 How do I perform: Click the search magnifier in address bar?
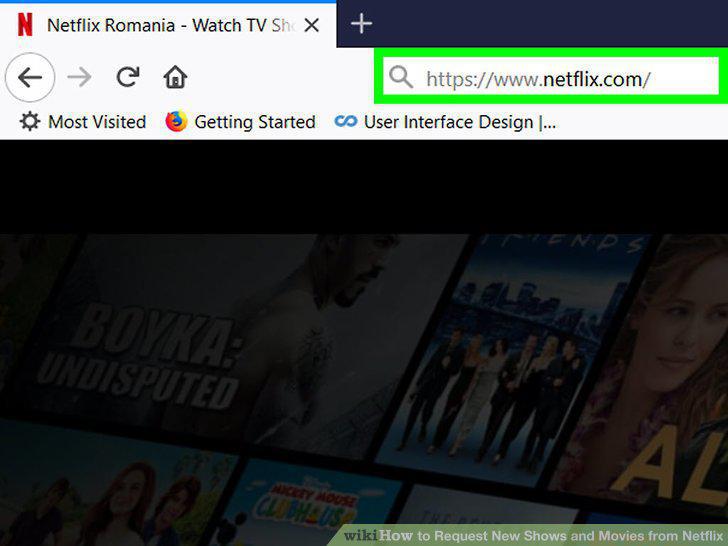point(401,77)
